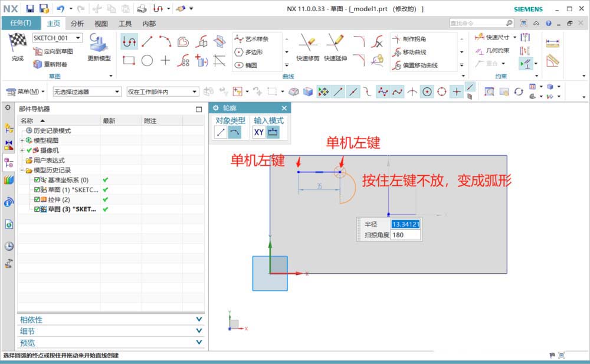
Task: Toggle Datum Coordinate System (0) checkbox
Action: click(37, 180)
